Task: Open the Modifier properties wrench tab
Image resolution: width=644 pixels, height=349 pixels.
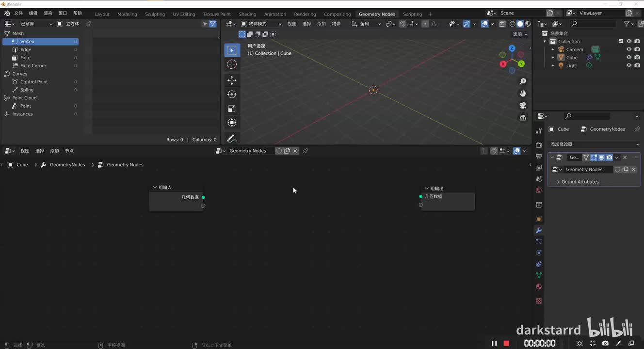Action: click(x=539, y=230)
